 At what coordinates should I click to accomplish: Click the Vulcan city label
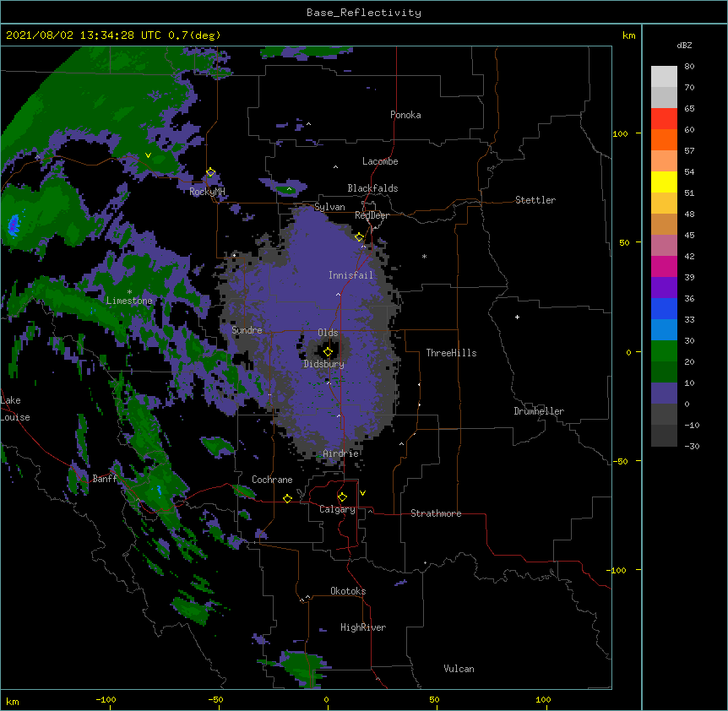459,669
